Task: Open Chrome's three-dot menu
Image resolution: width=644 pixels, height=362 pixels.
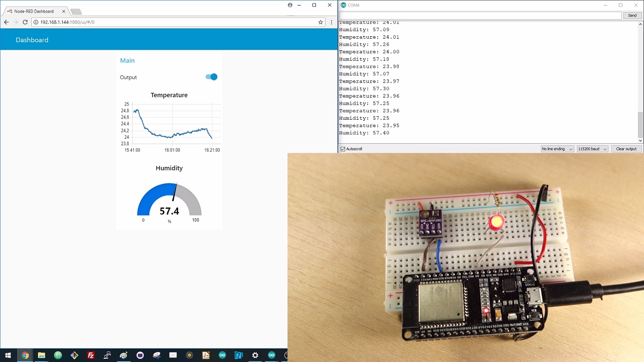Action: tap(332, 22)
